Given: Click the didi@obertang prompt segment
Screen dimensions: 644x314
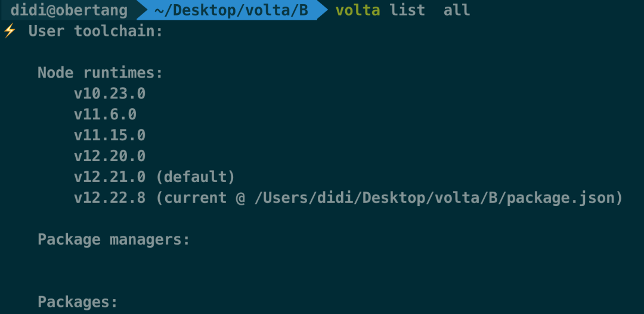Looking at the screenshot, I should (x=69, y=10).
